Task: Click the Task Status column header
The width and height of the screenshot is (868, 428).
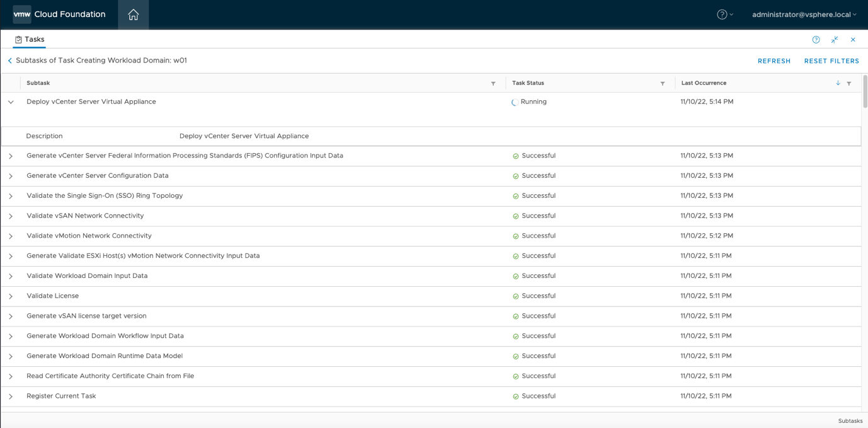Action: pyautogui.click(x=528, y=83)
